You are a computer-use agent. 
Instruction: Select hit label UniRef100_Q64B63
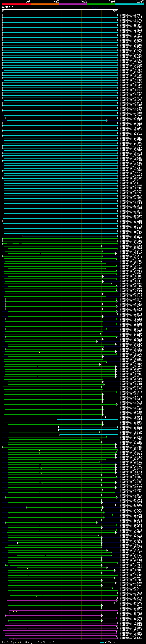(x=131, y=638)
